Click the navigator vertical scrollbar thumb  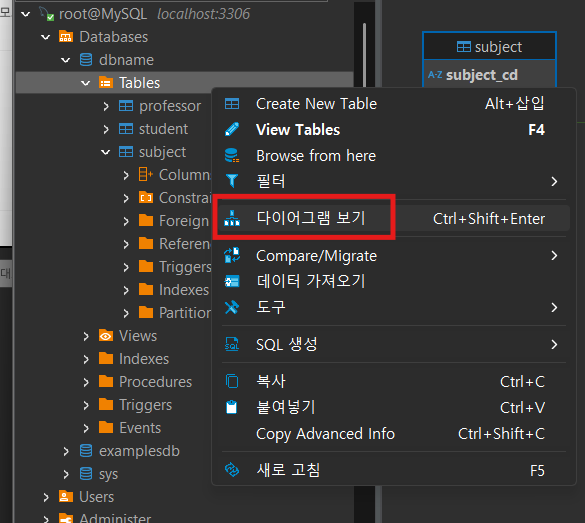tap(364, 55)
